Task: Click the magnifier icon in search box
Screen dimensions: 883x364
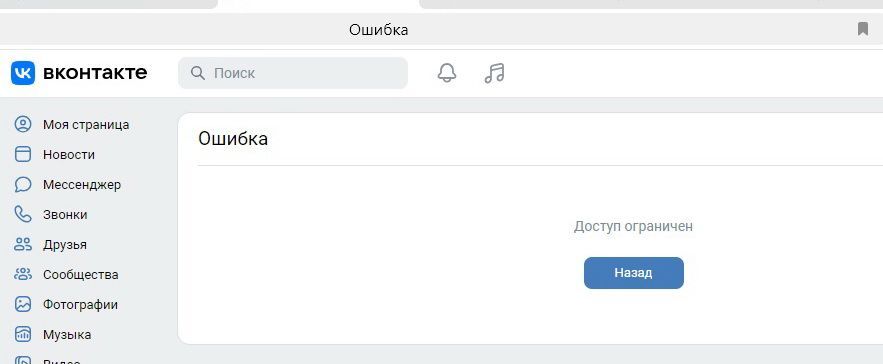Action: [x=198, y=73]
